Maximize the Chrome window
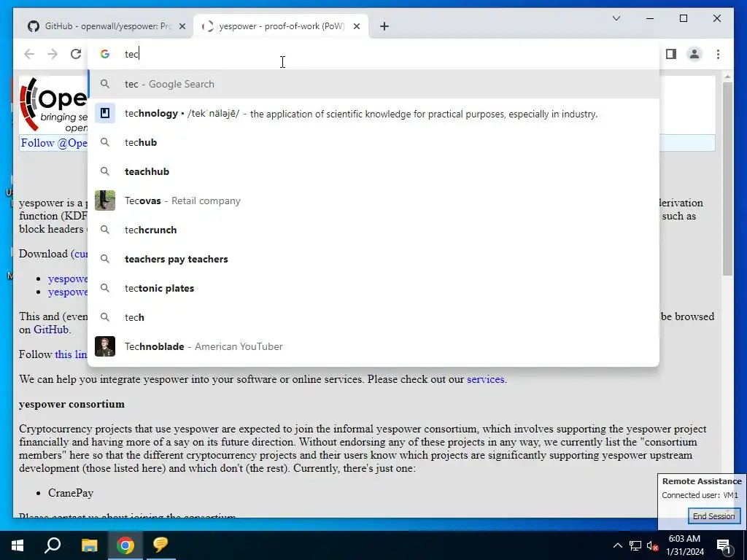The image size is (747, 560). (683, 18)
